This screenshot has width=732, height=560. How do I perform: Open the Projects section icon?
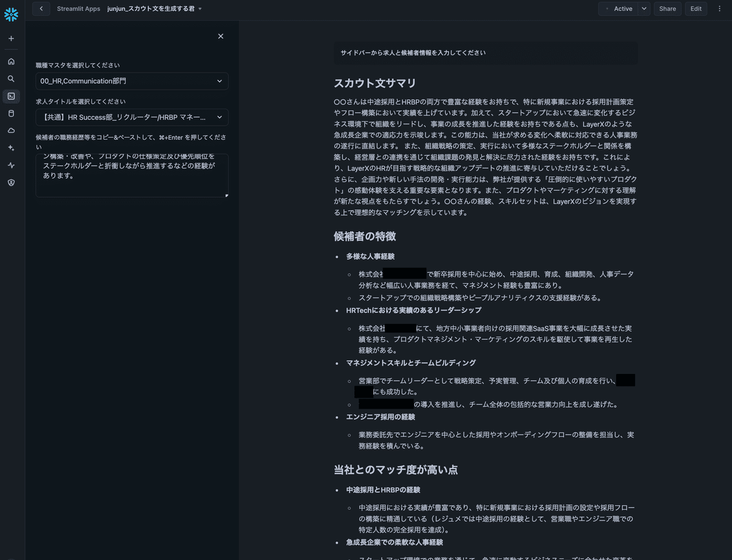tap(11, 96)
